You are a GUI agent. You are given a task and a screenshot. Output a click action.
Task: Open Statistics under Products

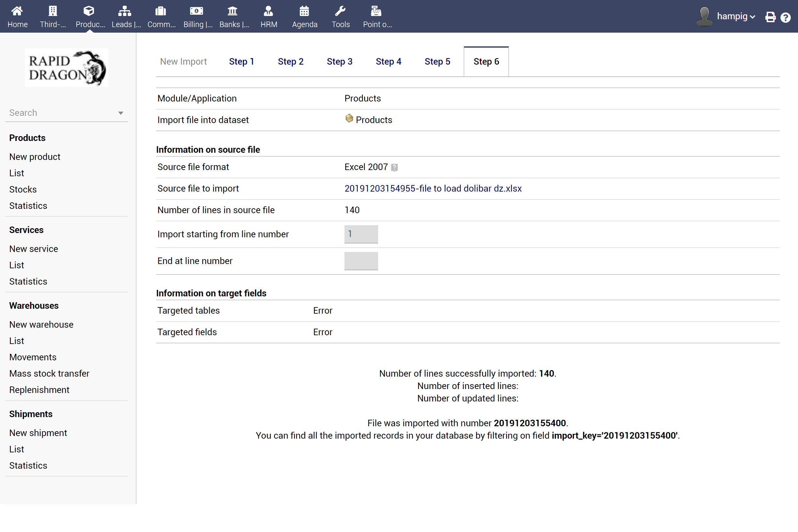click(28, 206)
